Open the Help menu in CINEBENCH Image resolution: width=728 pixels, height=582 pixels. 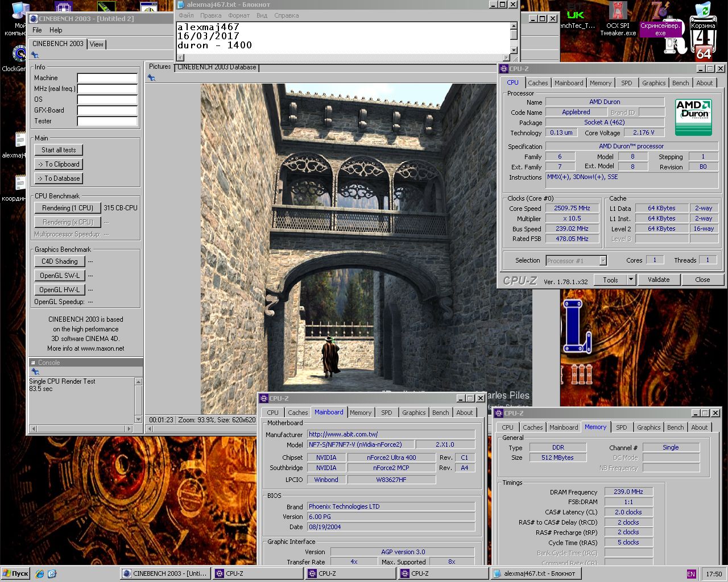(56, 30)
